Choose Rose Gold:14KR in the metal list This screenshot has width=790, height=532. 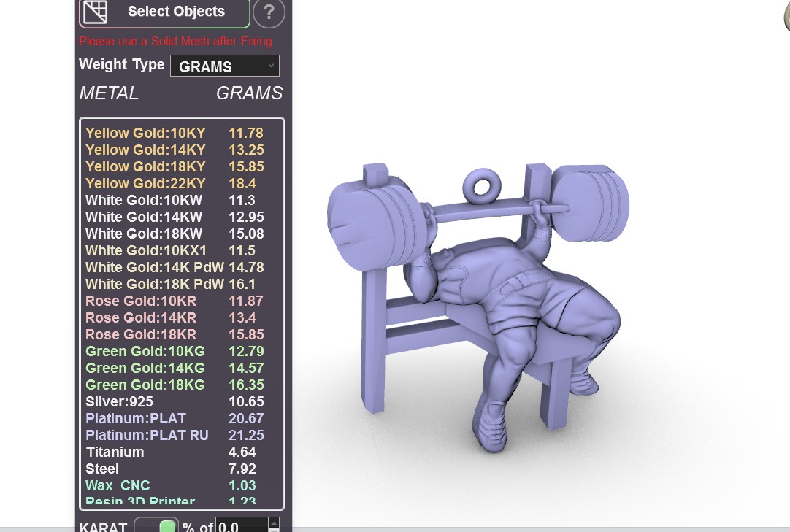175,318
